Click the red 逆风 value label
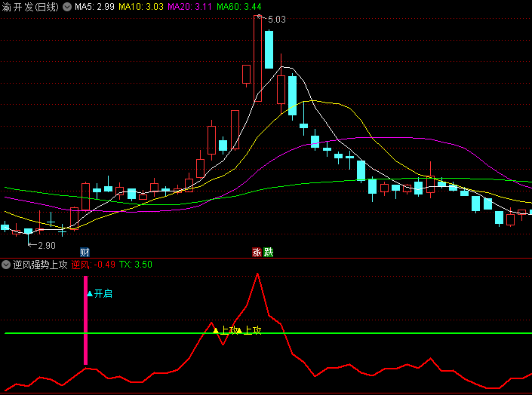The width and height of the screenshot is (532, 395). (x=94, y=265)
